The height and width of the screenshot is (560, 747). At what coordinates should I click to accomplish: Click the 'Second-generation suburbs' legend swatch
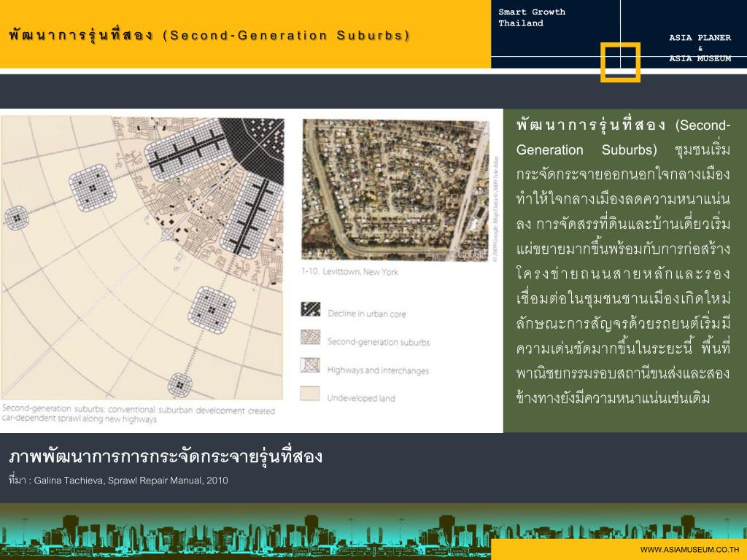[310, 337]
